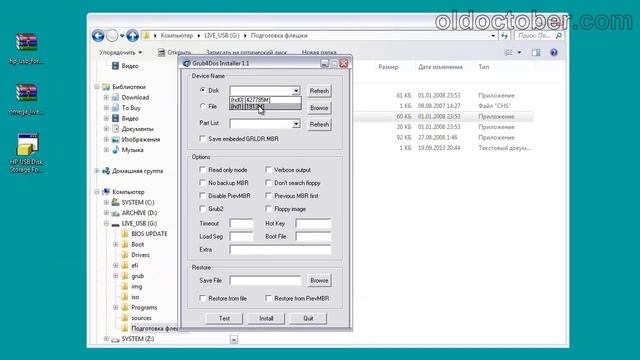The height and width of the screenshot is (360, 640).
Task: Click Компьютер breadcrumb in address bar
Action: [x=176, y=36]
